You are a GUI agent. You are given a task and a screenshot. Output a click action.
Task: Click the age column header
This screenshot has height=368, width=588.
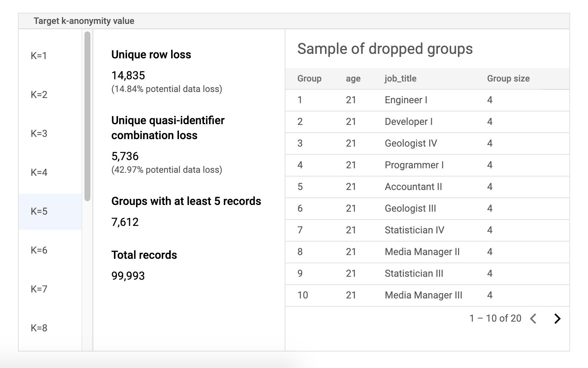[x=353, y=79]
